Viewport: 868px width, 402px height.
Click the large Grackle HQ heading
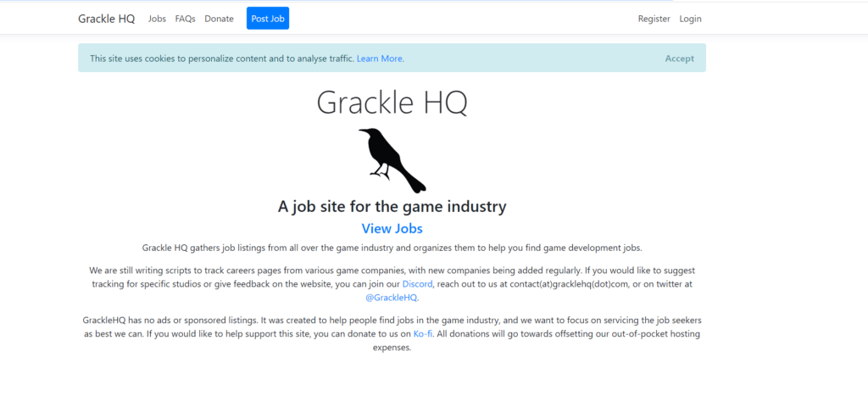point(392,102)
